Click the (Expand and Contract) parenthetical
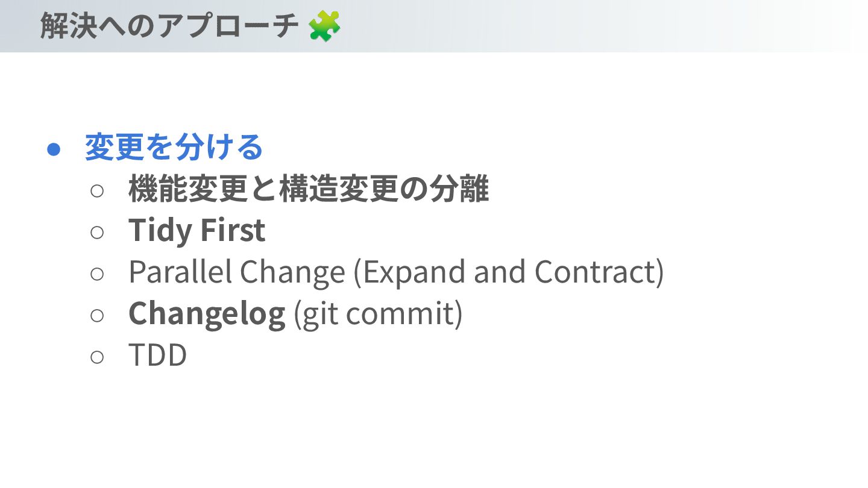 (508, 272)
